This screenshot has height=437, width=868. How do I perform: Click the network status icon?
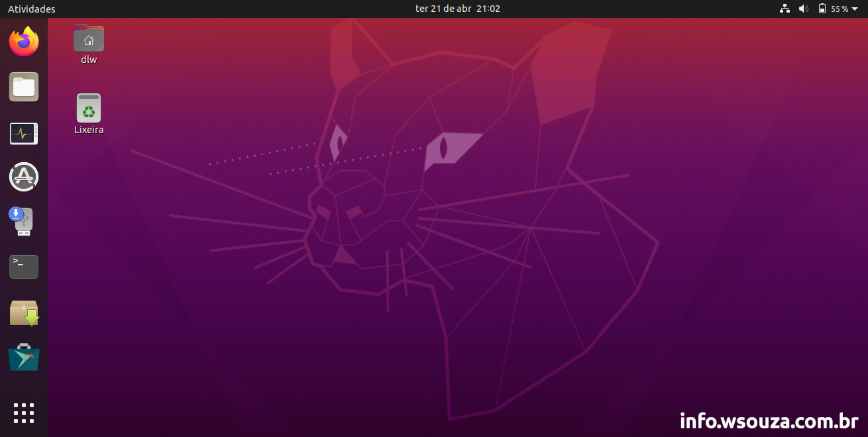(x=785, y=9)
